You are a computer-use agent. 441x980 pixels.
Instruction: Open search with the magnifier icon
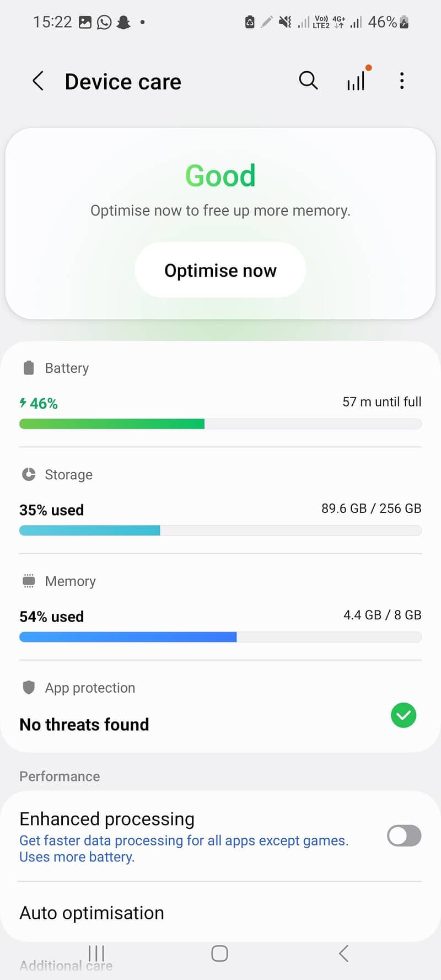tap(308, 81)
